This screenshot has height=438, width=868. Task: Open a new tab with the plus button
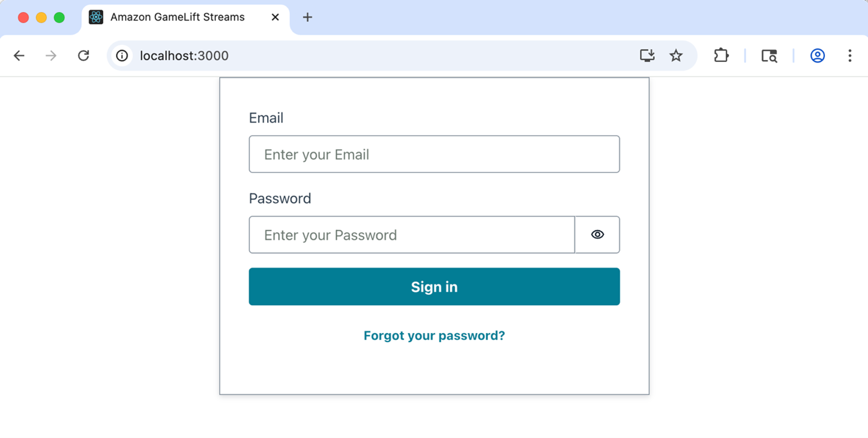307,17
